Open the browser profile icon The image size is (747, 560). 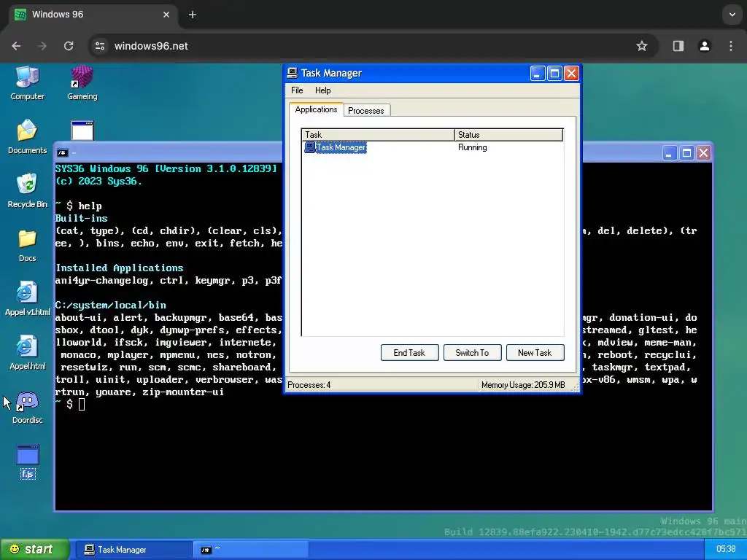pos(705,46)
